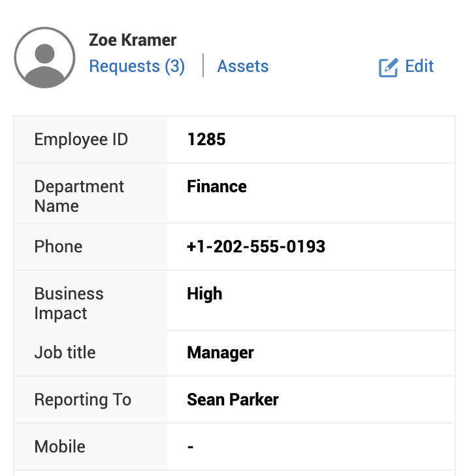
Task: Click the phone number +1-202-555-0193
Action: (x=256, y=246)
